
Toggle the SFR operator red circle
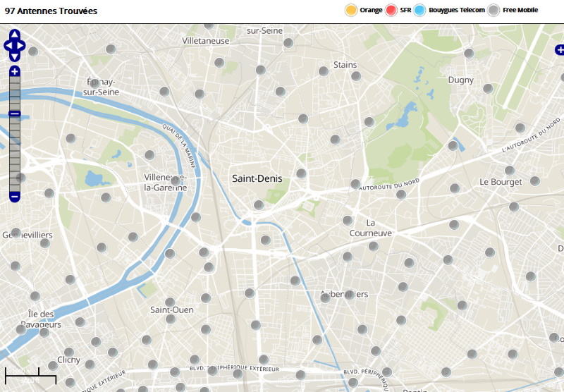[x=391, y=10]
